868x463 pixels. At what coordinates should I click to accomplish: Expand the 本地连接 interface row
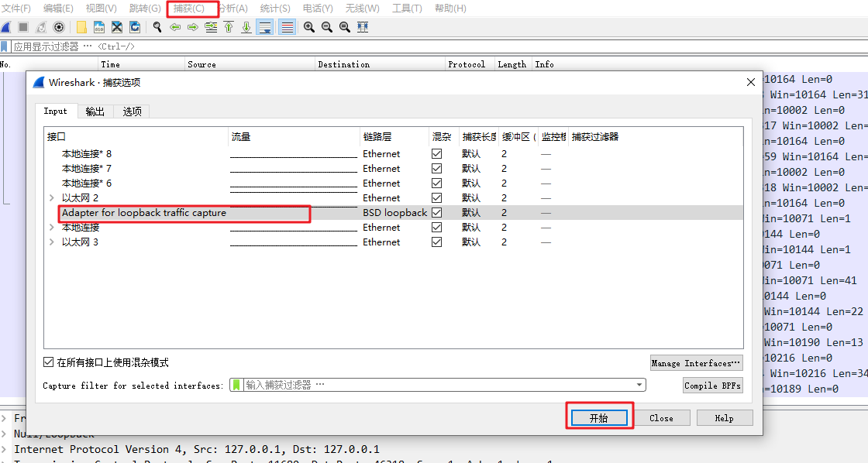coord(51,228)
